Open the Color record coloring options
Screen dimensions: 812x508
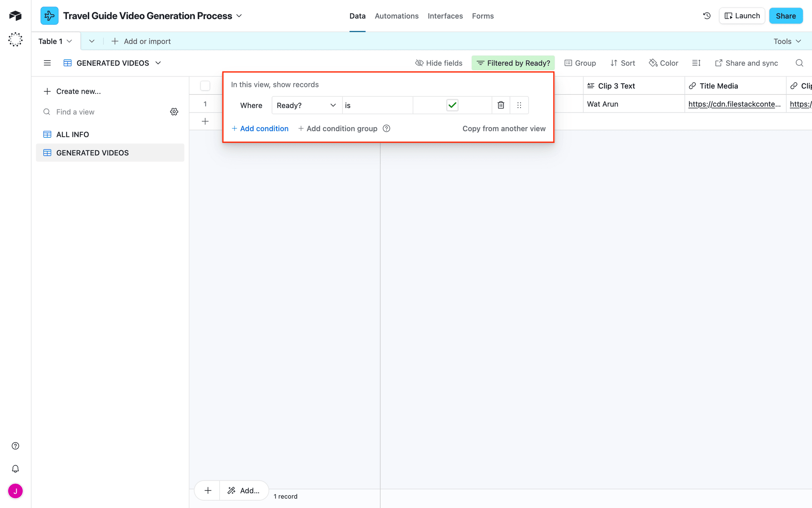[x=663, y=63]
